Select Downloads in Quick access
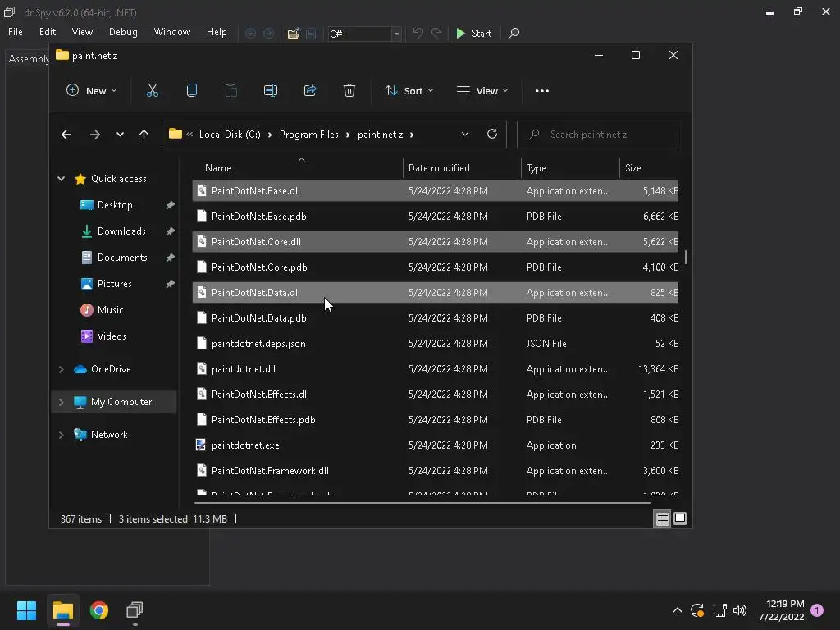This screenshot has height=630, width=840. click(121, 231)
